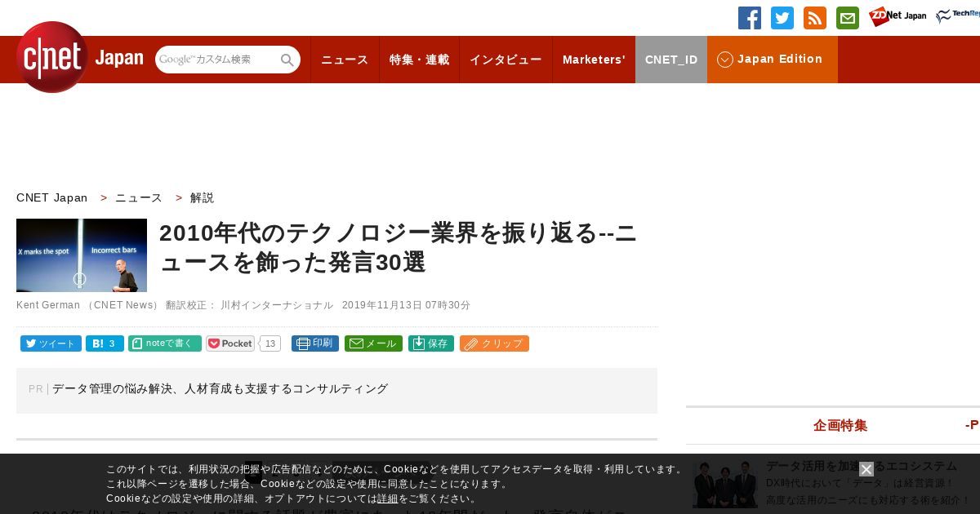The height and width of the screenshot is (514, 980).
Task: Open データ活用を加速するエコシステム feature thumbnail
Action: (x=725, y=485)
